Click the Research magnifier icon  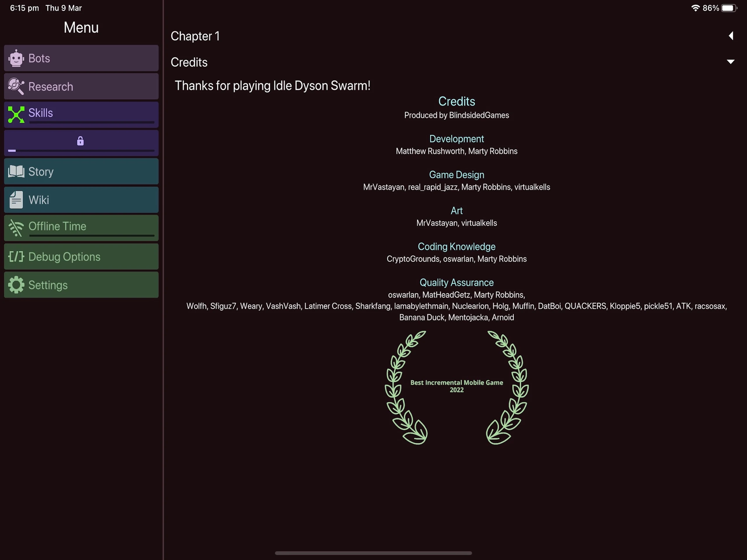16,86
